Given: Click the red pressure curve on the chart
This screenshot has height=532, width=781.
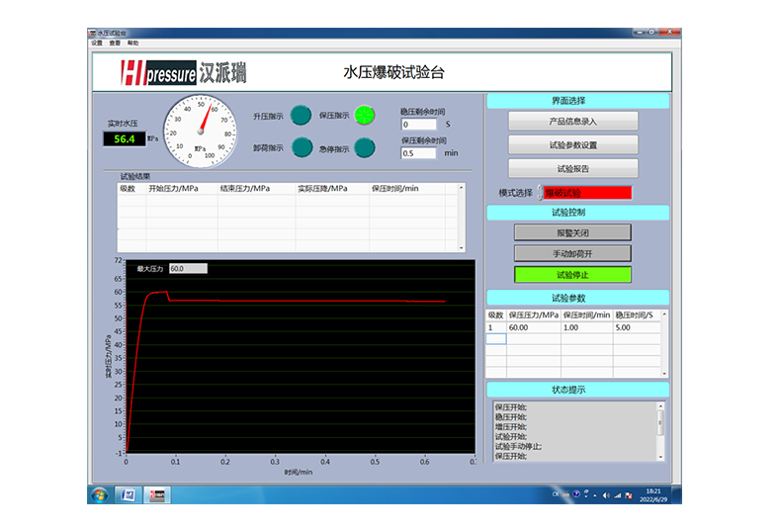Looking at the screenshot, I should pyautogui.click(x=299, y=301).
